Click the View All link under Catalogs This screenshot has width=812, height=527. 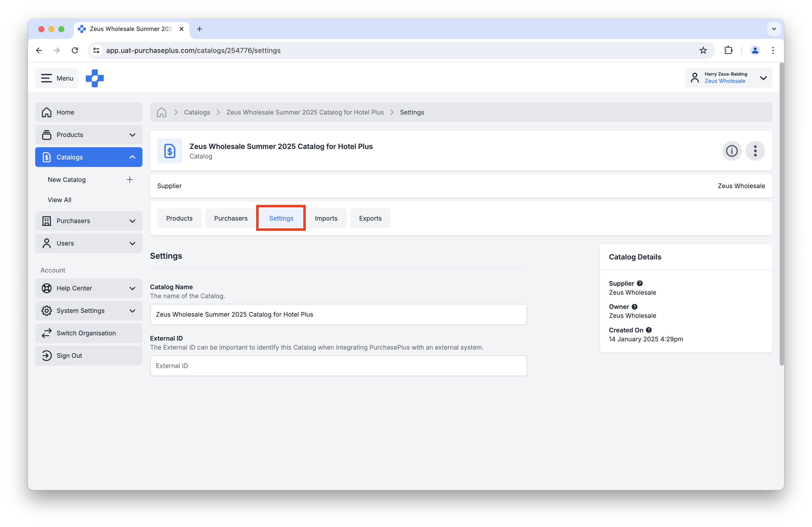[x=59, y=200]
